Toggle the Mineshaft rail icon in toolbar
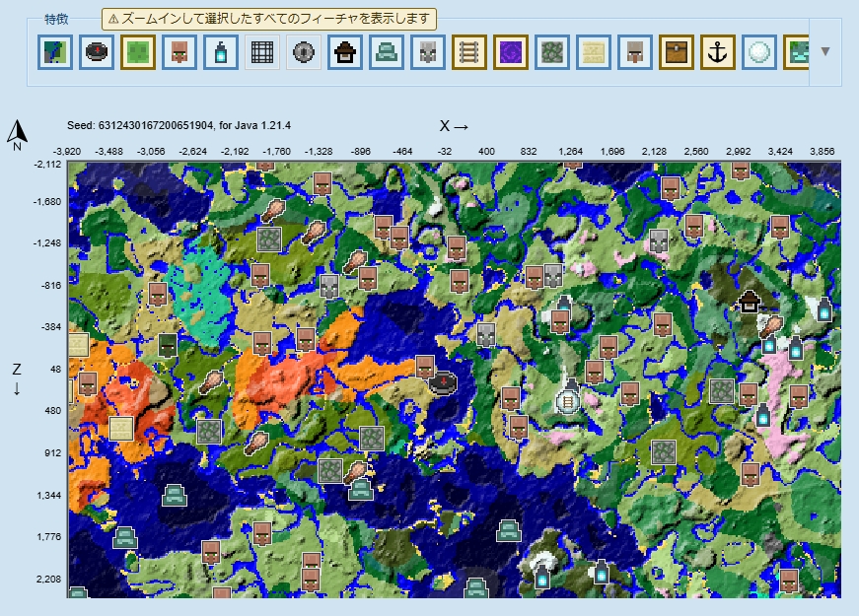The height and width of the screenshot is (616, 859). click(x=468, y=52)
